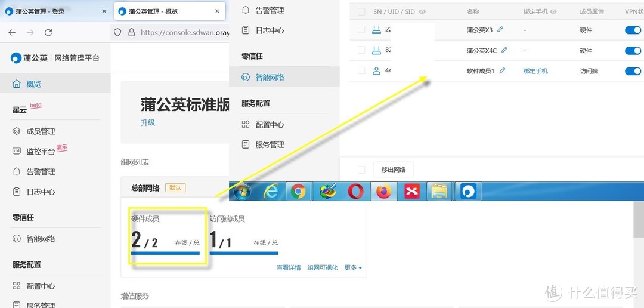Expand the 更多 dropdown
This screenshot has height=308, width=644.
tap(353, 267)
